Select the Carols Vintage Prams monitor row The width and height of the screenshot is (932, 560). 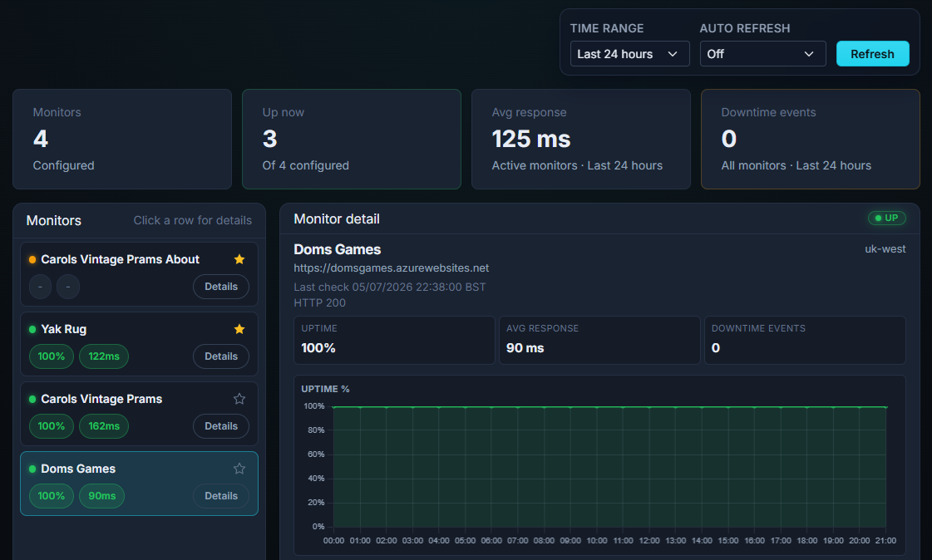pyautogui.click(x=139, y=414)
